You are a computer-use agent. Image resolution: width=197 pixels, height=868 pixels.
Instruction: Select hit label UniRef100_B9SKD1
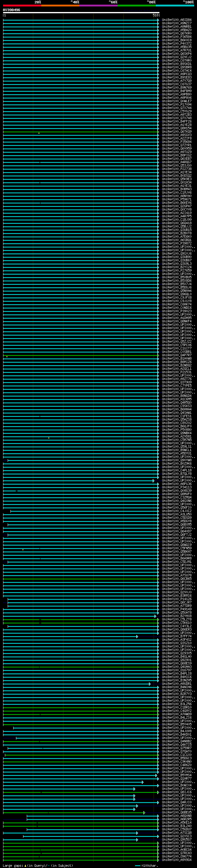point(177,64)
